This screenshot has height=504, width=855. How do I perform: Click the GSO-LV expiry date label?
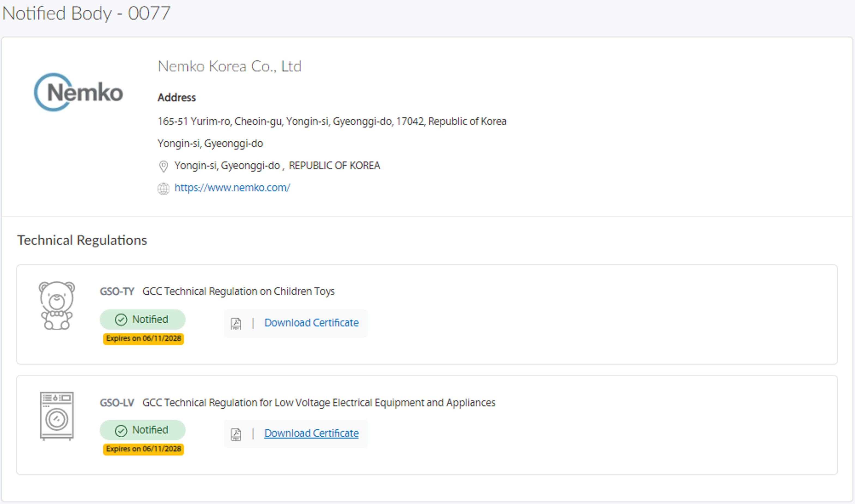[143, 449]
